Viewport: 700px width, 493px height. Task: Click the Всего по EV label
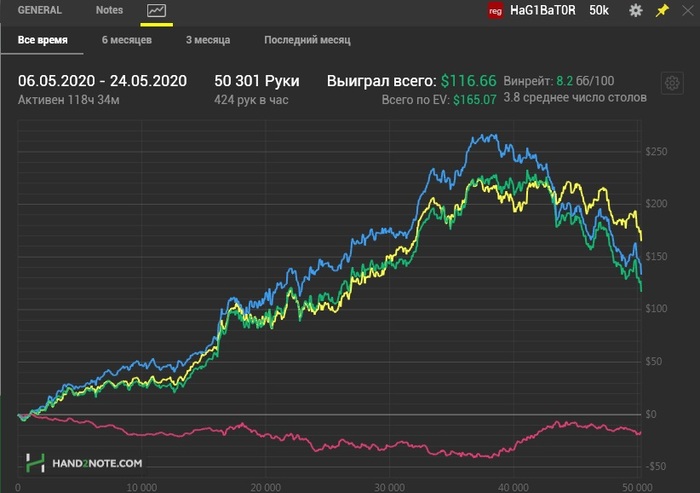tap(416, 100)
